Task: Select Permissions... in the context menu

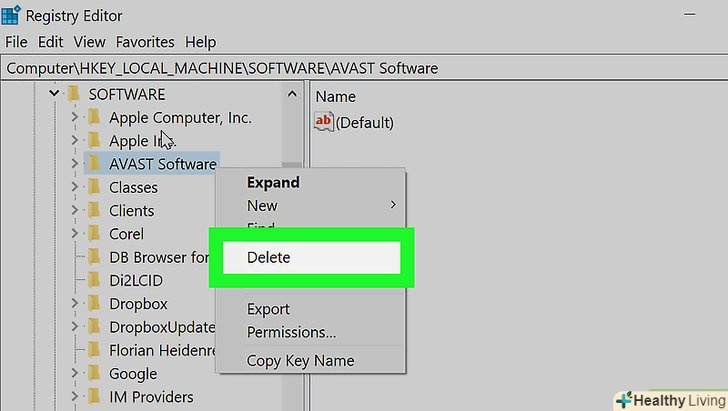Action: pos(291,332)
